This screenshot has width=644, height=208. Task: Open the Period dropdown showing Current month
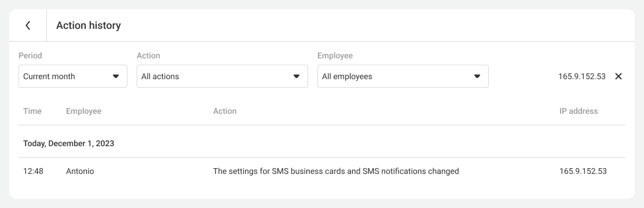point(73,76)
